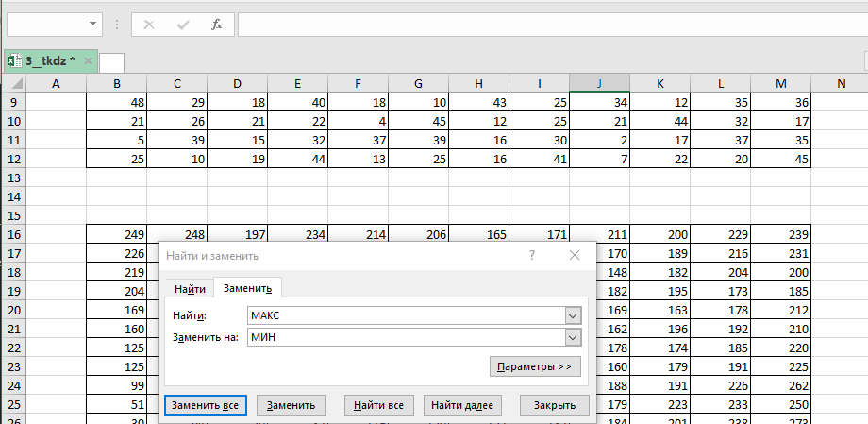Select the Заменить tab

tap(247, 289)
